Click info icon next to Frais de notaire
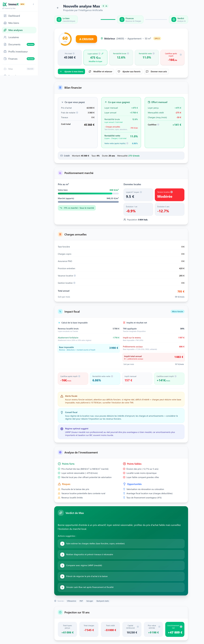 pyautogui.click(x=77, y=113)
